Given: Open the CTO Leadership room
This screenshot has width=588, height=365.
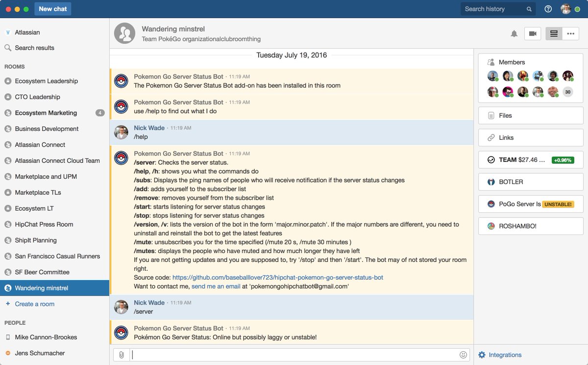Looking at the screenshot, I should coord(54,97).
